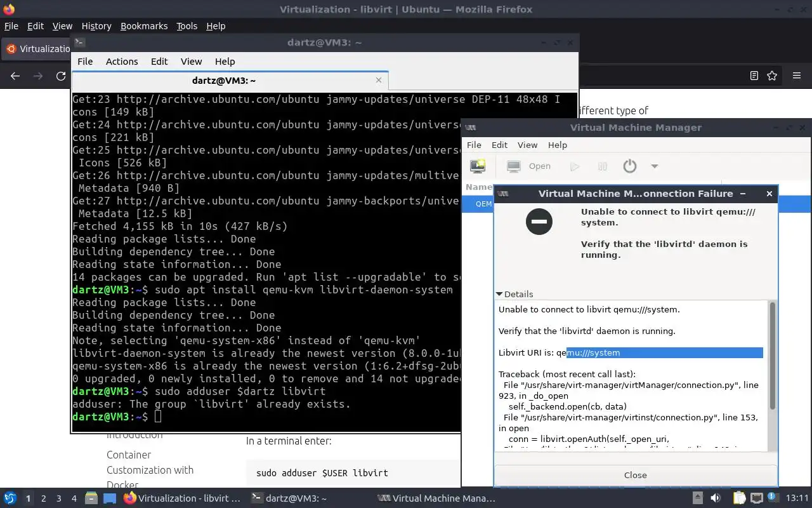Open the shutdown options dropdown arrow

(x=655, y=166)
